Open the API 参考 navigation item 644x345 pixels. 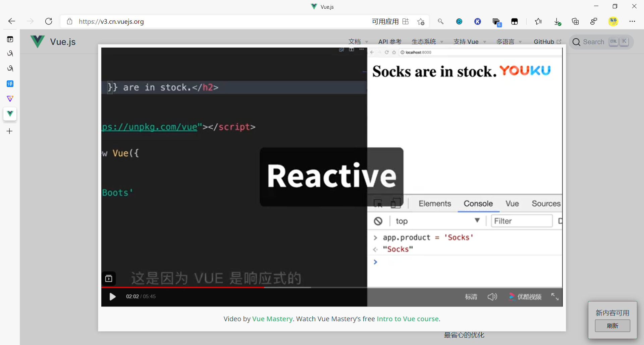(390, 42)
